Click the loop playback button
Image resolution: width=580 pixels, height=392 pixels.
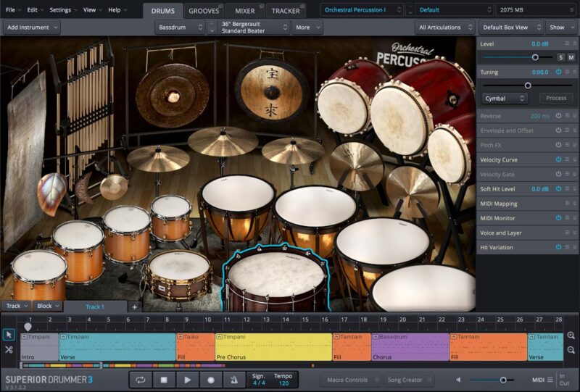click(x=141, y=379)
